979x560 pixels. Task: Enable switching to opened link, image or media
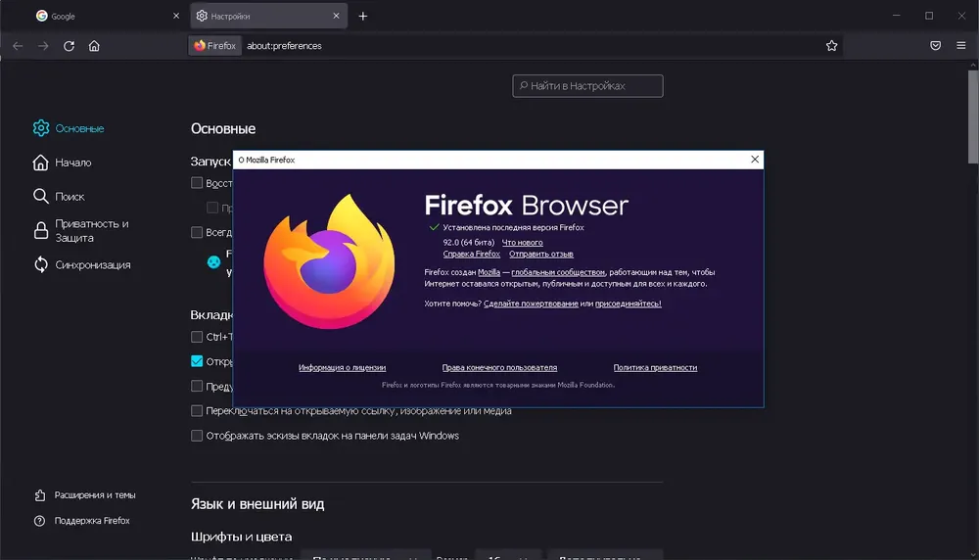click(197, 411)
